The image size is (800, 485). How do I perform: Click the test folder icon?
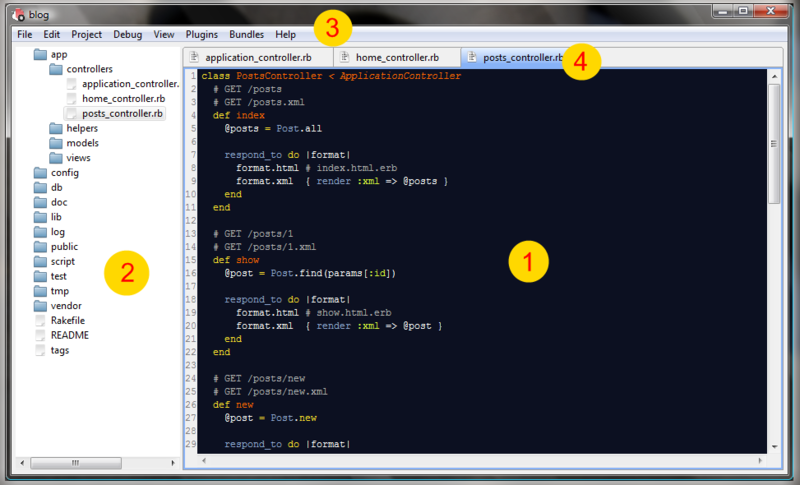click(40, 276)
